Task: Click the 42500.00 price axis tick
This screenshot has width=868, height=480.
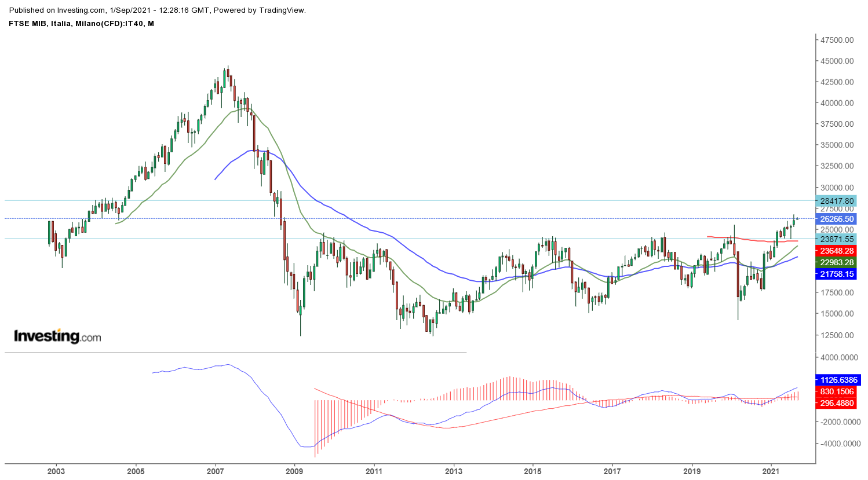Action: 837,82
